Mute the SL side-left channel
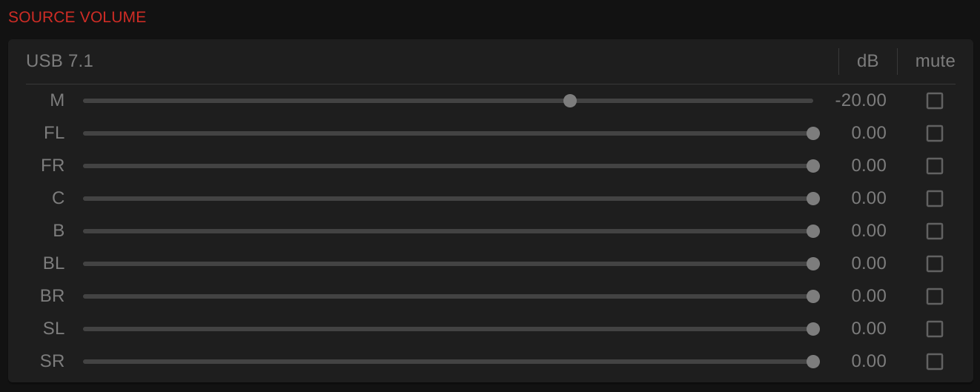980x392 pixels. pyautogui.click(x=935, y=329)
